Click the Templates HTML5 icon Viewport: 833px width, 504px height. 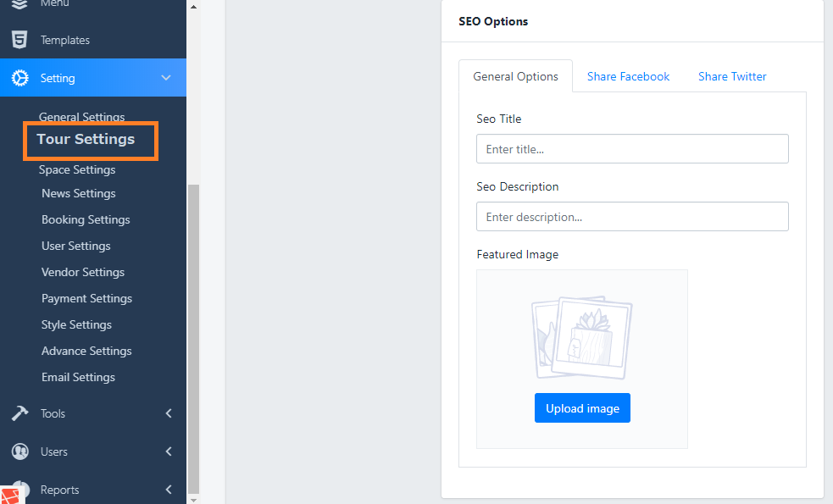[19, 40]
